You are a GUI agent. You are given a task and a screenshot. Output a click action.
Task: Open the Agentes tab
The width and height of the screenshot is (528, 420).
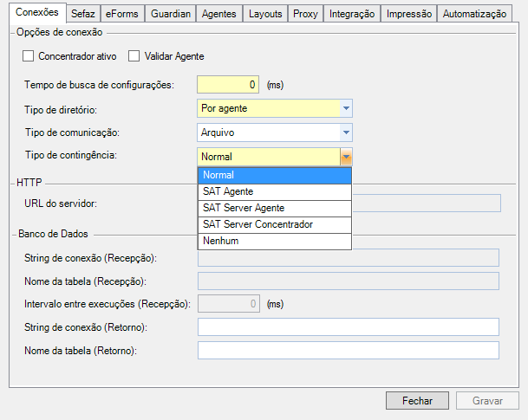(218, 14)
